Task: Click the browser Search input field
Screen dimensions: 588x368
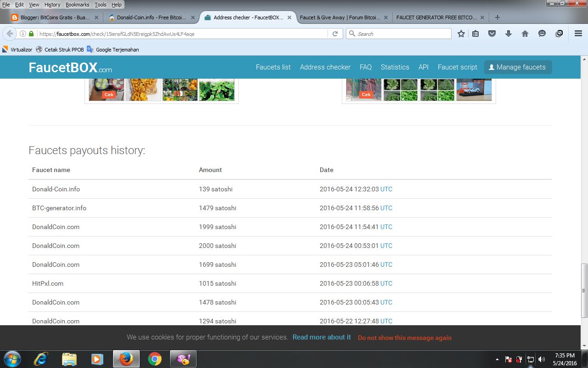Action: [399, 34]
